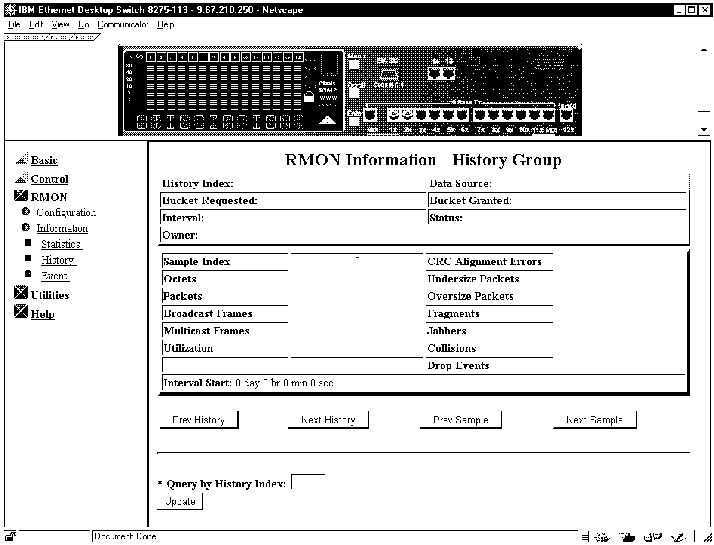Open the Events link in sidebar
The height and width of the screenshot is (545, 714).
[x=55, y=275]
